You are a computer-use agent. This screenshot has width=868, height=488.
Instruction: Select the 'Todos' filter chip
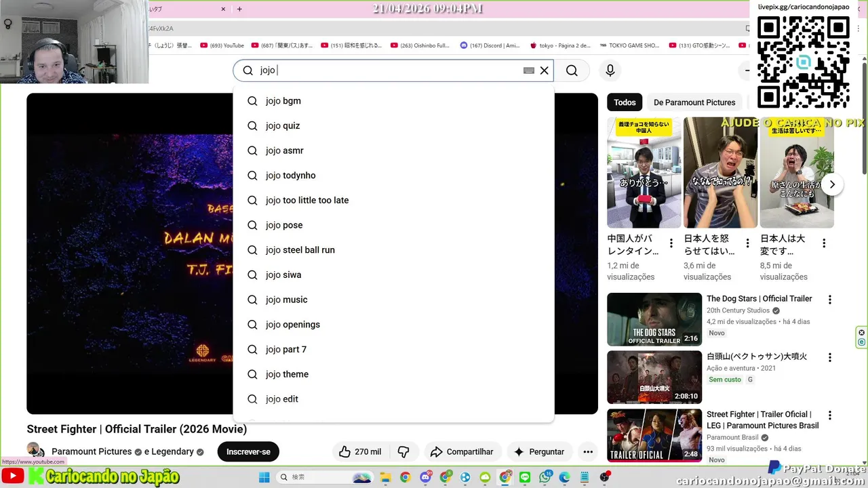pyautogui.click(x=625, y=102)
